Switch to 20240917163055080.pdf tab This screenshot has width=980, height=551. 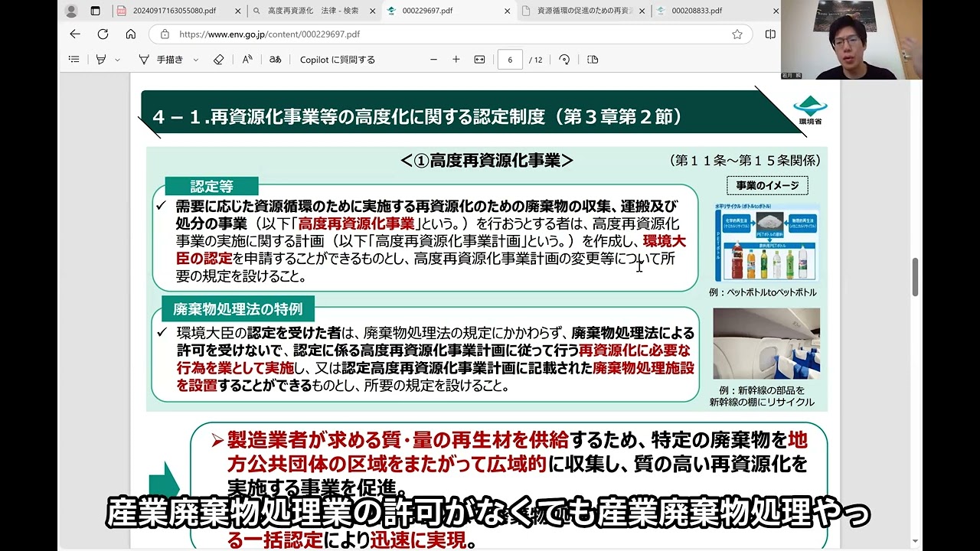pos(178,11)
